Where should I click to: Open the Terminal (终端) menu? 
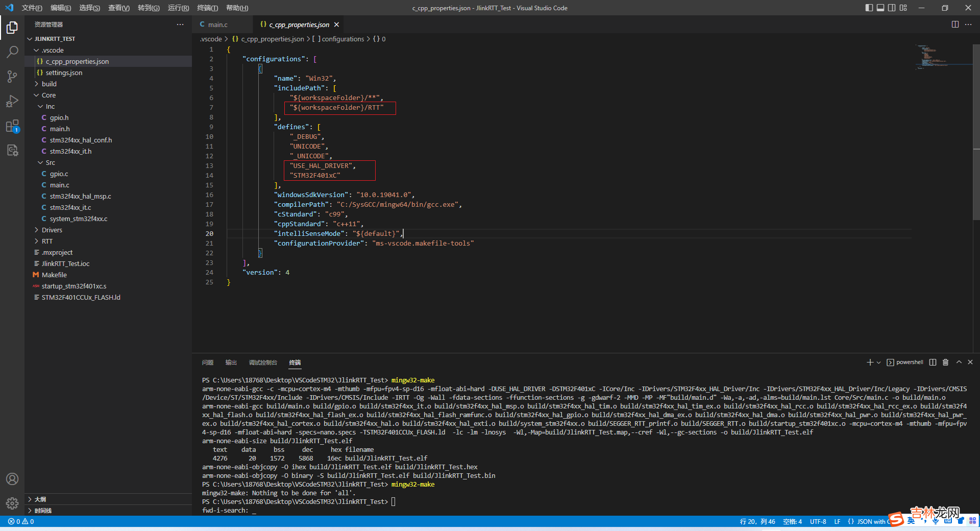click(207, 8)
